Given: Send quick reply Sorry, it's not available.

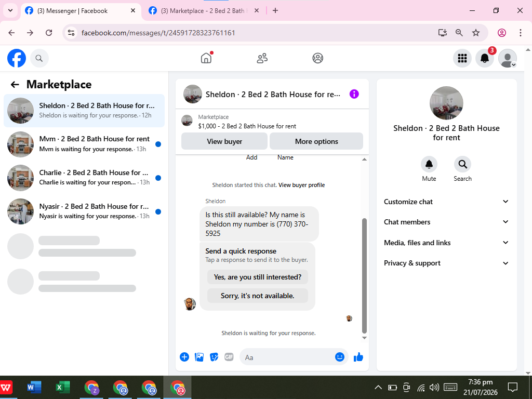Looking at the screenshot, I should (x=258, y=296).
